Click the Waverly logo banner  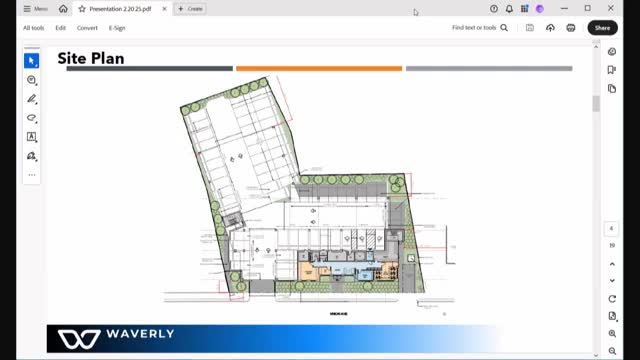[273, 339]
